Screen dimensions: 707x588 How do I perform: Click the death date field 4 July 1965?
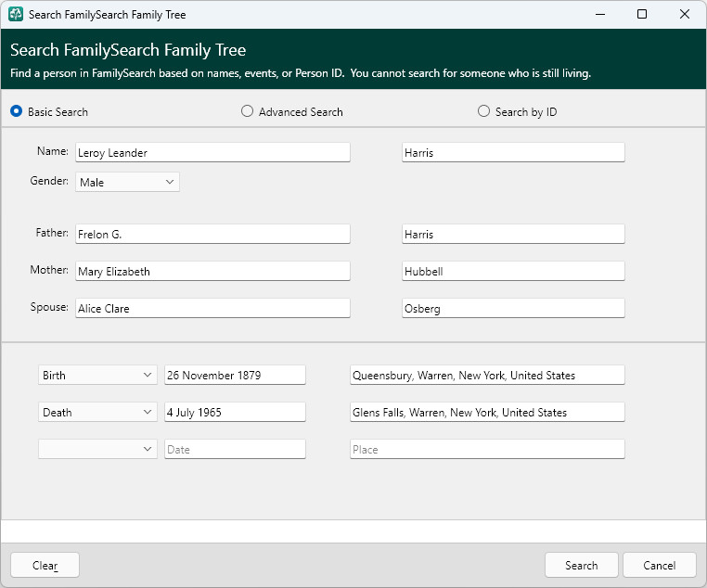tap(235, 412)
